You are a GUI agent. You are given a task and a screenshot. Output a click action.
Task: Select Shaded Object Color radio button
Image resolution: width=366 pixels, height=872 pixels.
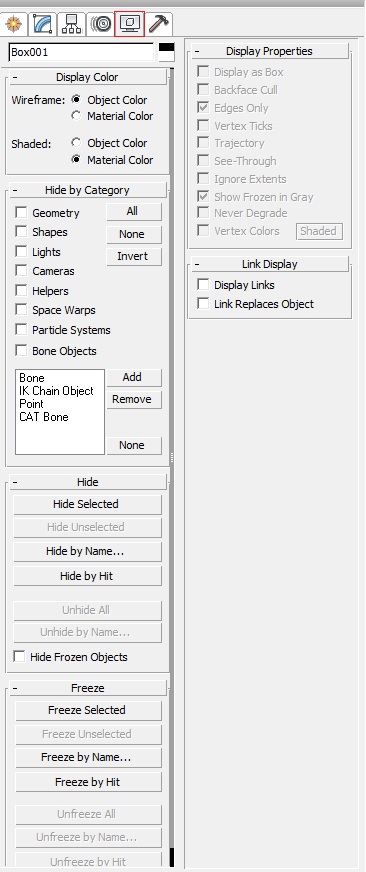(x=76, y=142)
